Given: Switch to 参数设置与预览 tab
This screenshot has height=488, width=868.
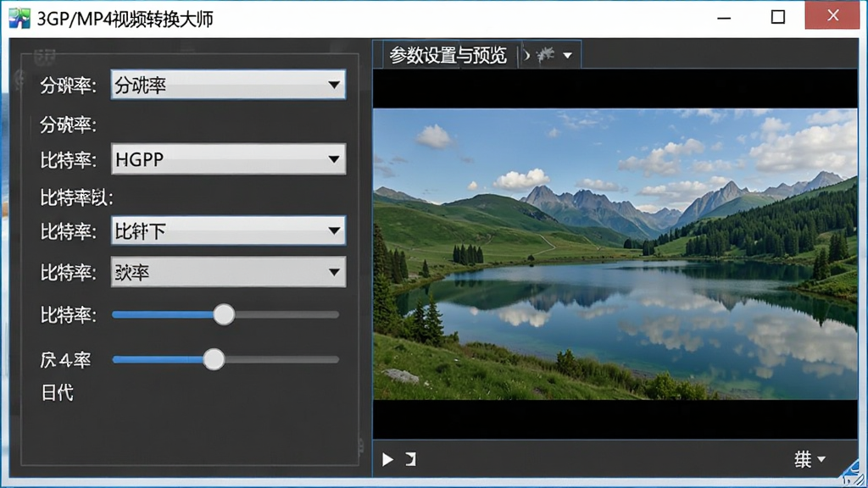Looking at the screenshot, I should pyautogui.click(x=448, y=55).
